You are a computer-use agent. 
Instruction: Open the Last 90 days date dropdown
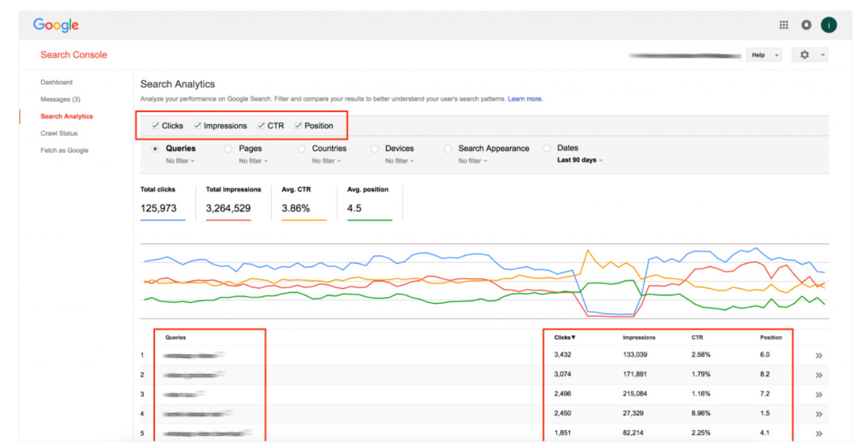point(579,160)
